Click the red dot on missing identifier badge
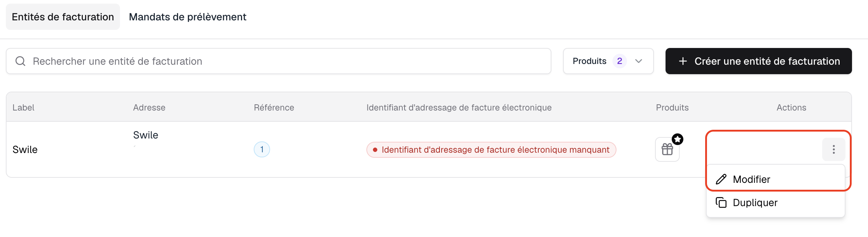Screen dimensions: 868x237 click(375, 150)
